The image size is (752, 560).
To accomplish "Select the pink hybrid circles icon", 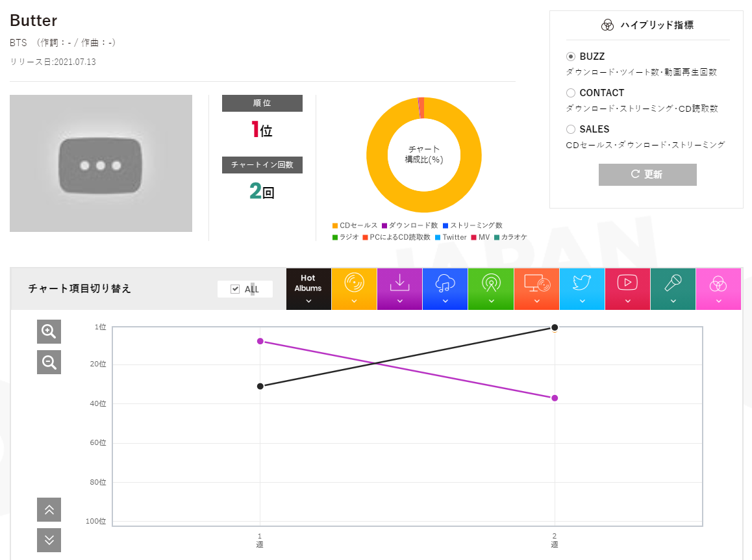I will [718, 284].
